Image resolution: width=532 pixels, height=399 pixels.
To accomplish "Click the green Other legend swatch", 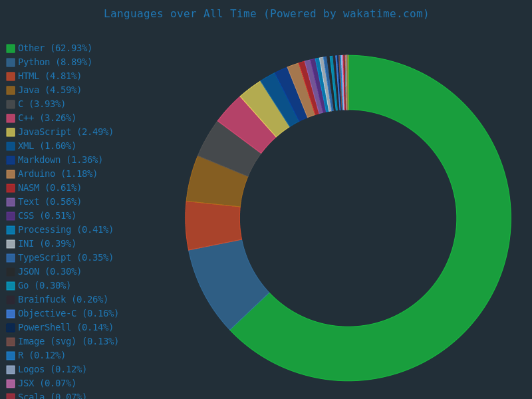I will tap(11, 49).
